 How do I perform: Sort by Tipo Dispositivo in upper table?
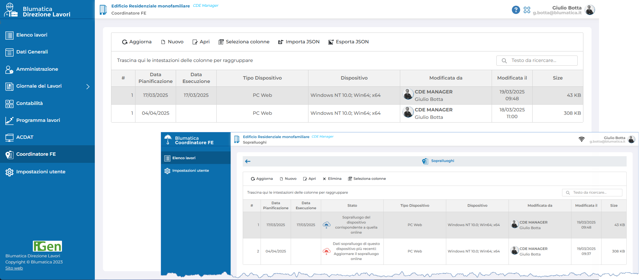[x=262, y=78]
